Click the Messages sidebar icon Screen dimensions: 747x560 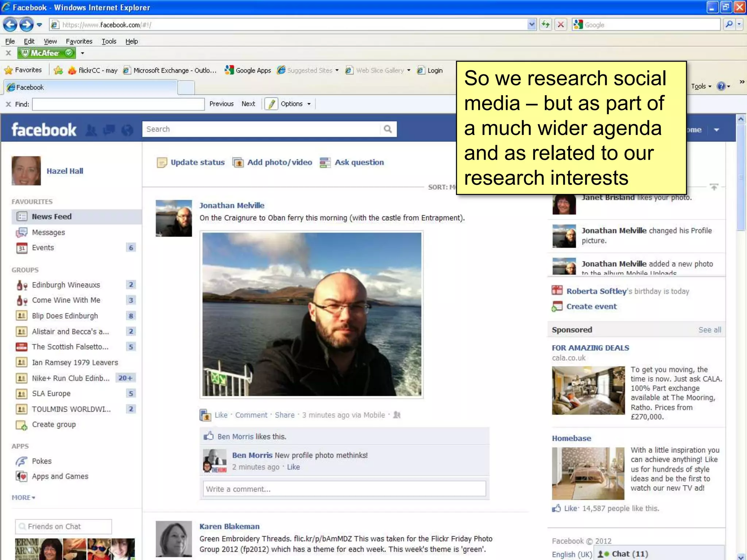pyautogui.click(x=22, y=232)
